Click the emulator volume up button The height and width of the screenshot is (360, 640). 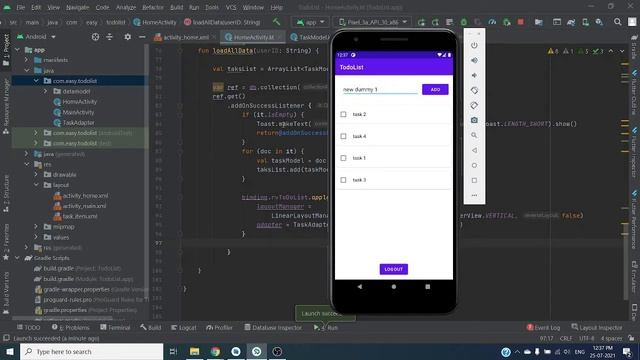pyautogui.click(x=474, y=60)
